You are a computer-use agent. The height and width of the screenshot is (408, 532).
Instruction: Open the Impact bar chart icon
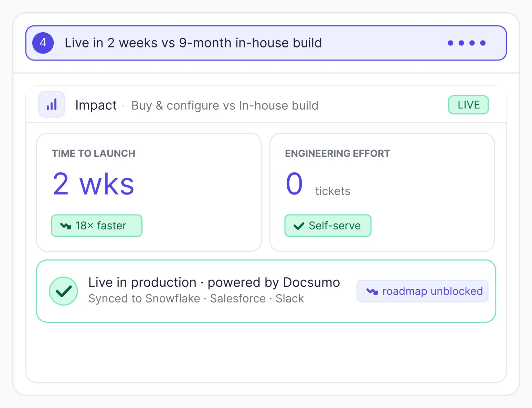tap(52, 104)
